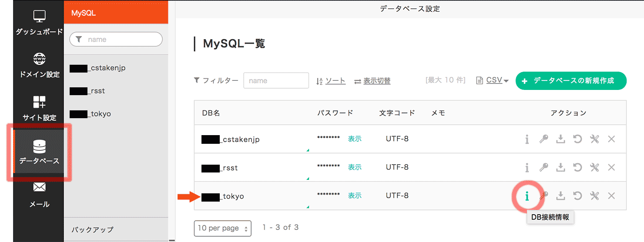Click the key icon in _cstakenjp row

(543, 139)
